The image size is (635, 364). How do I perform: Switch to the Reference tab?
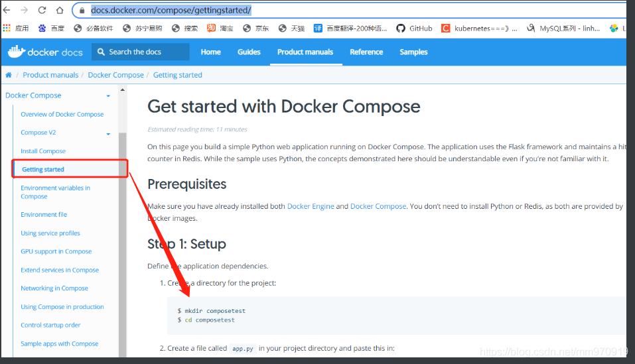[366, 52]
